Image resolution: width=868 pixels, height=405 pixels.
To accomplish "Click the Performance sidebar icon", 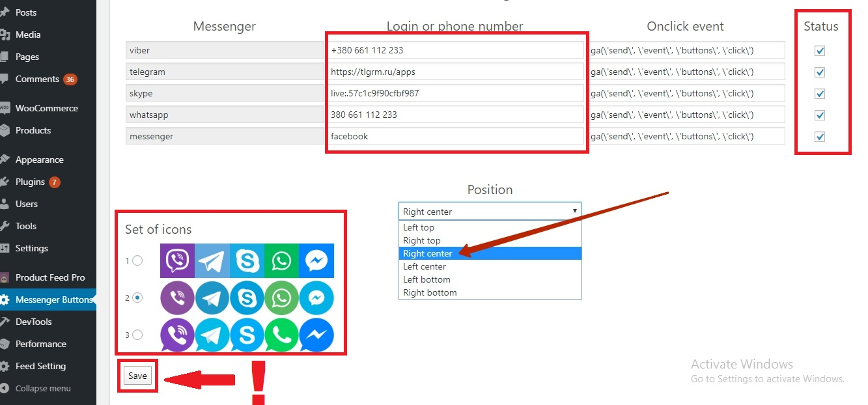I will [x=5, y=344].
